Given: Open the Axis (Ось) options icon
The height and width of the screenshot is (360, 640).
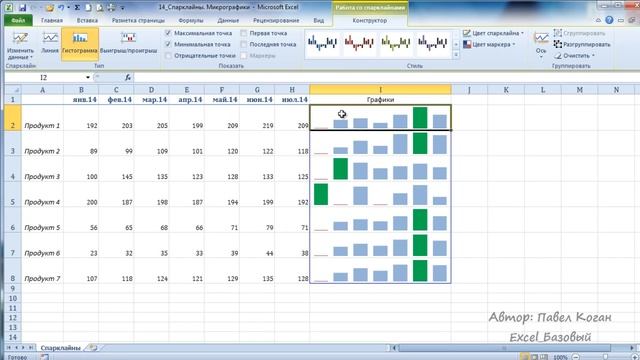Looking at the screenshot, I should click(541, 38).
